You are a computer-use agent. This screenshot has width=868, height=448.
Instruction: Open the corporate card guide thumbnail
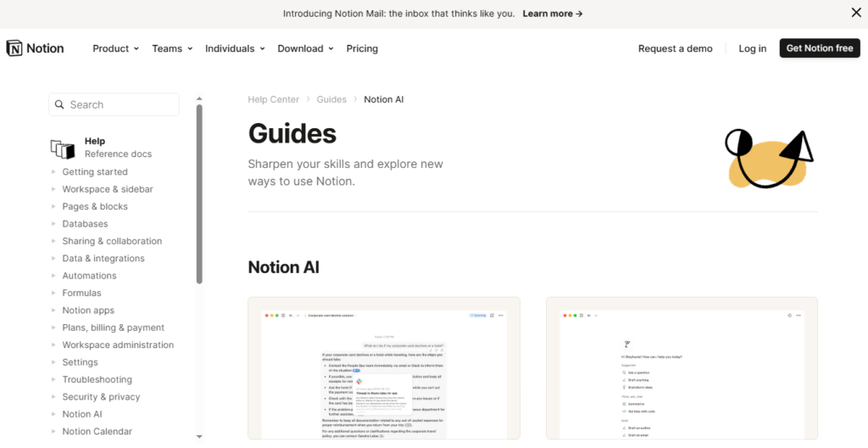coord(384,368)
